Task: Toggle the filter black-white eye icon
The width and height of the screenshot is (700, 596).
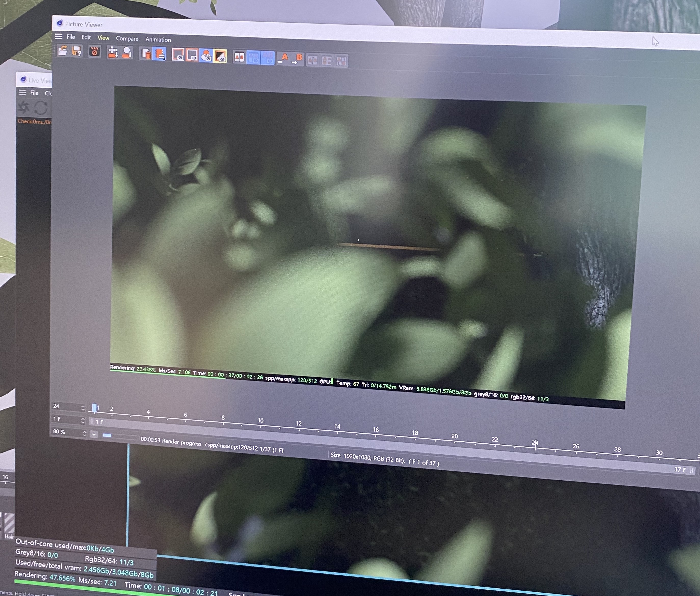Action: [x=220, y=56]
